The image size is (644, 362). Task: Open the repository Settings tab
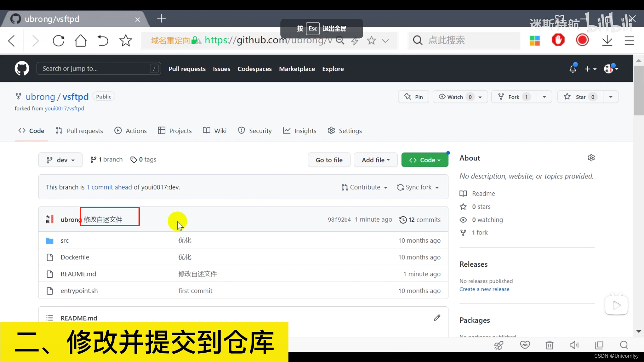tap(345, 131)
